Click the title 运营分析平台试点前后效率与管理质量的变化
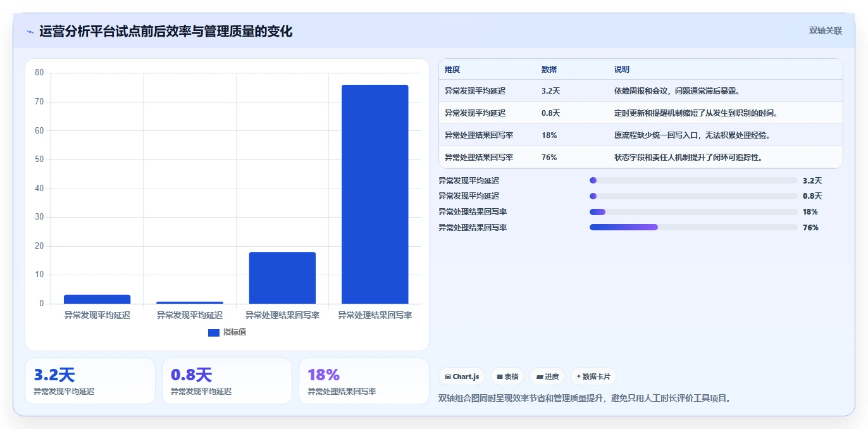Viewport: 868px width, 429px height. tap(166, 31)
